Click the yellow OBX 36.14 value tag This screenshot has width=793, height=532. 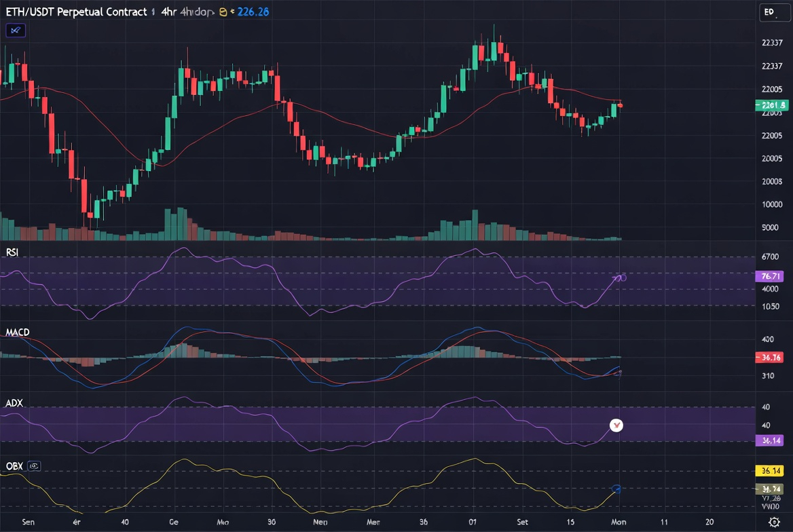coord(770,471)
